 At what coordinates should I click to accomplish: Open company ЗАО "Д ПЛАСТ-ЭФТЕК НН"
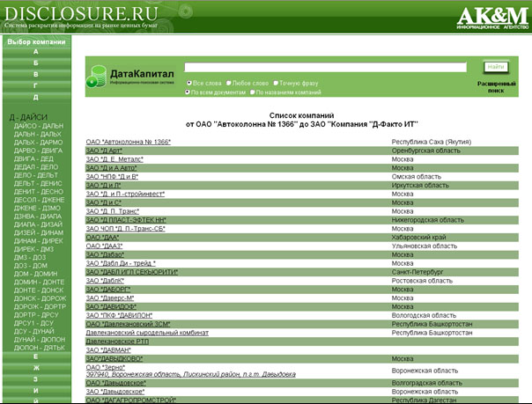126,220
